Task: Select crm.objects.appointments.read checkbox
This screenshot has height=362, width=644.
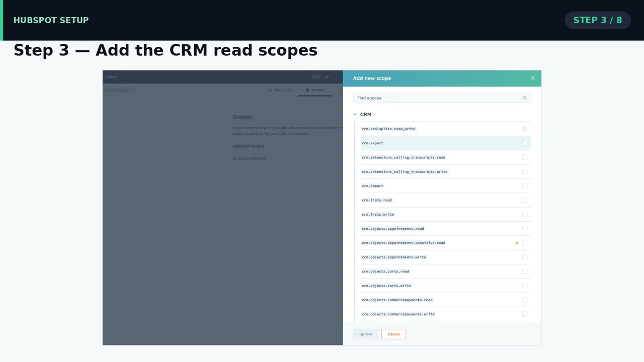Action: click(x=525, y=229)
